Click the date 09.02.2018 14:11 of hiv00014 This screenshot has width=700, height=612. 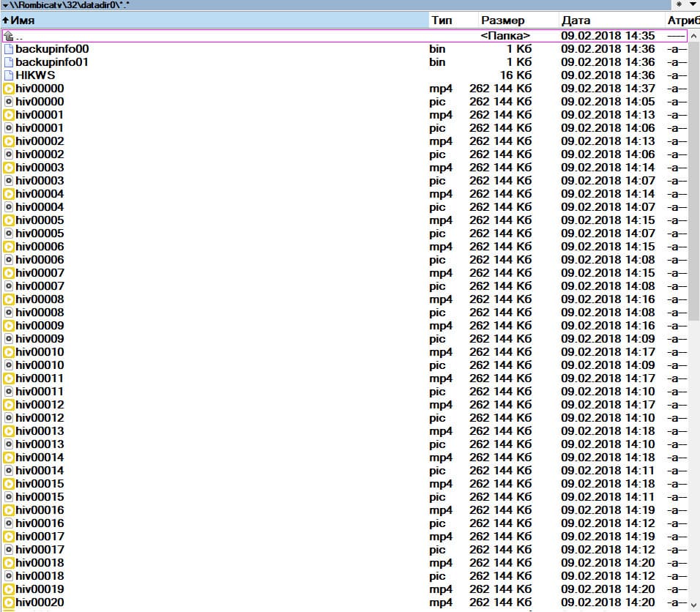click(608, 470)
